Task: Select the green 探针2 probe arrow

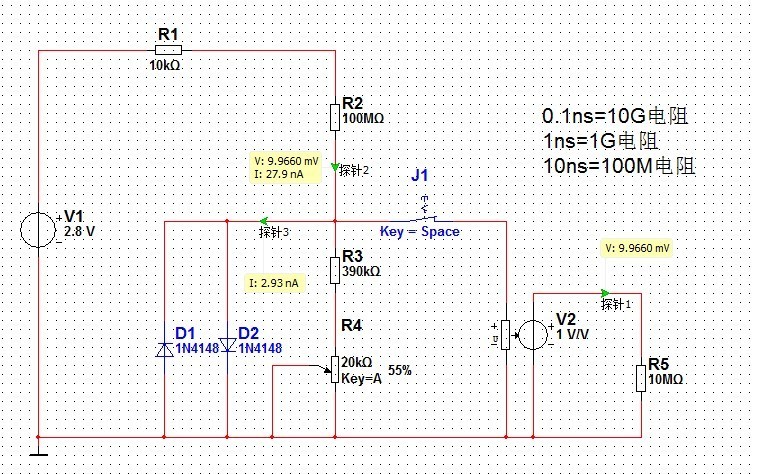Action: pyautogui.click(x=334, y=167)
